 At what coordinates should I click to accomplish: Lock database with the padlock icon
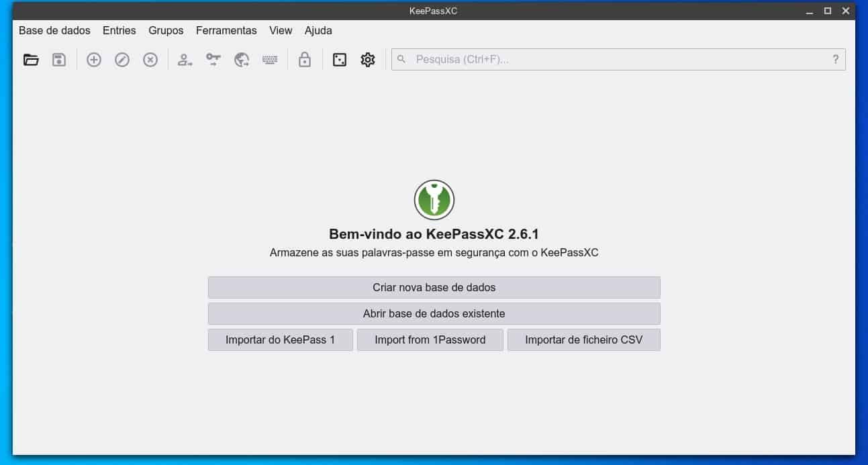pos(305,60)
